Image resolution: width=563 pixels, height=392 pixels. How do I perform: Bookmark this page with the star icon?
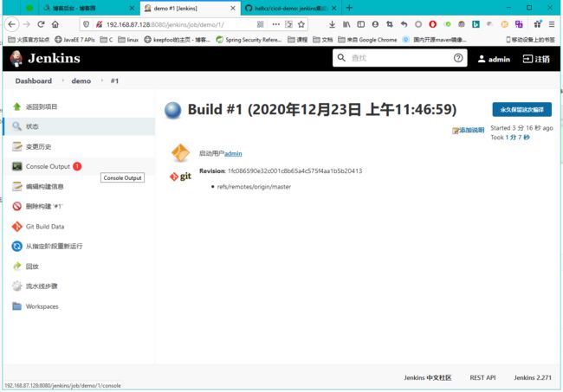point(301,24)
